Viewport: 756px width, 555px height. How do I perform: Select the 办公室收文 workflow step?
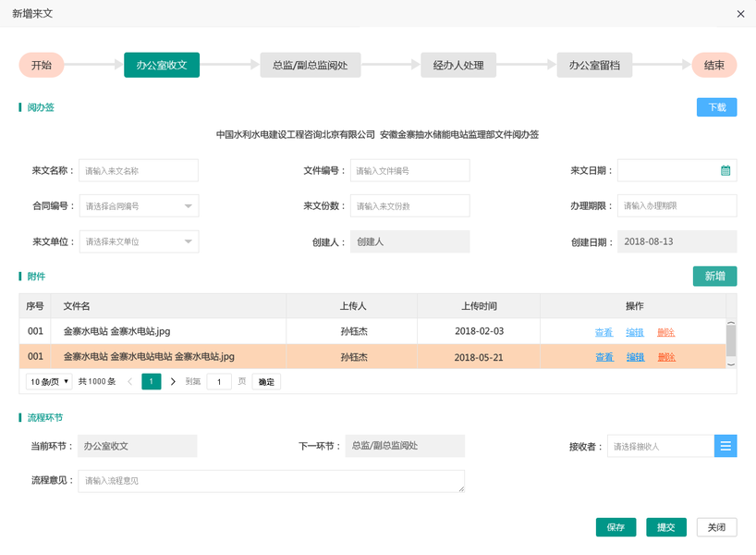(x=162, y=65)
